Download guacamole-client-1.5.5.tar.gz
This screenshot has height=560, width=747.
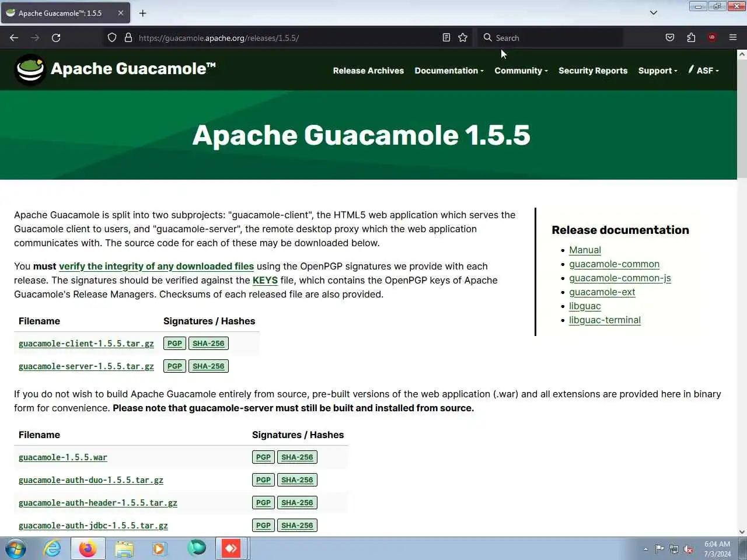pos(86,344)
